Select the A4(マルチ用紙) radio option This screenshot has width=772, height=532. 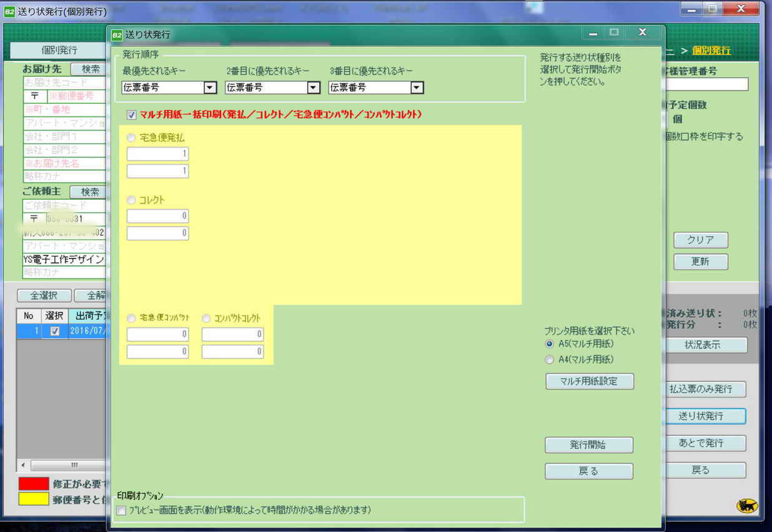550,360
